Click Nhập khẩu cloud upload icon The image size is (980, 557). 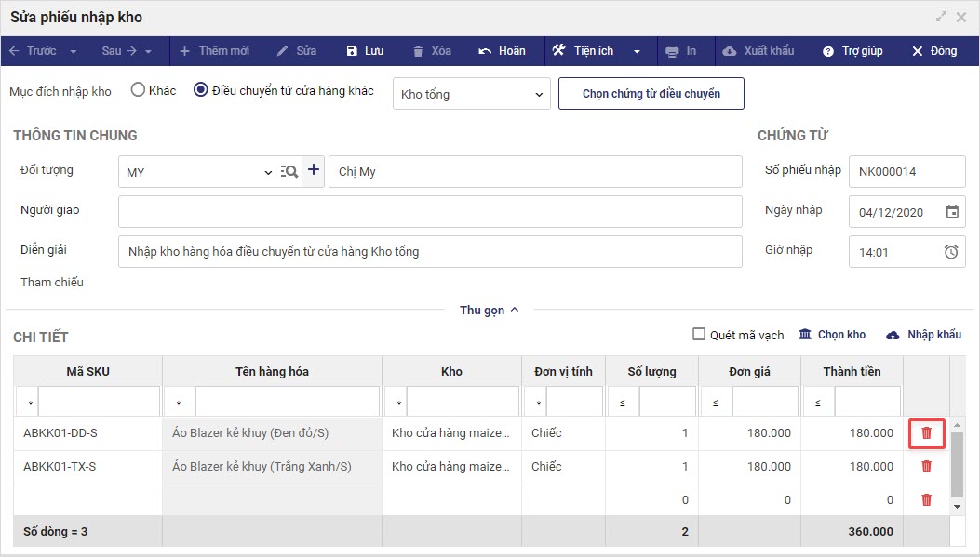pos(893,335)
